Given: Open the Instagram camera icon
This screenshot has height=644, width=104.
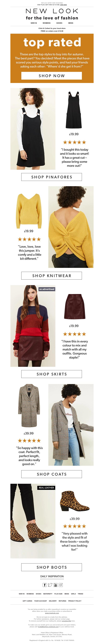Looking at the screenshot, I should tap(61, 585).
